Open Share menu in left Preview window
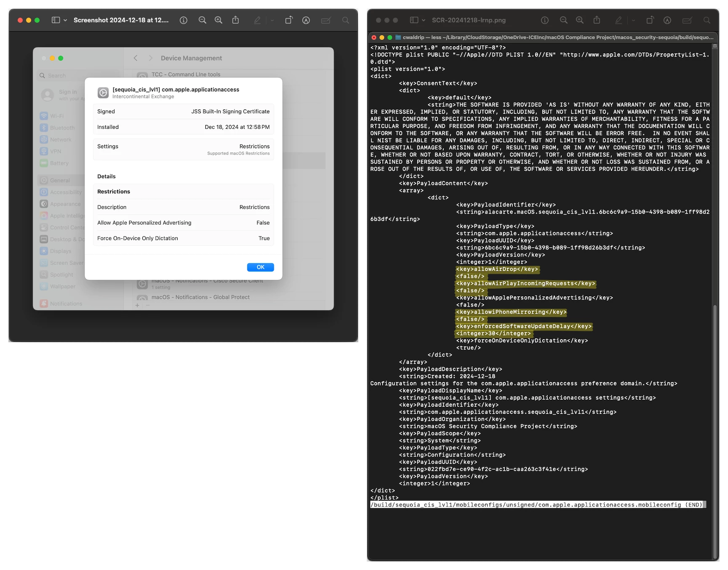This screenshot has height=570, width=728. tap(236, 20)
